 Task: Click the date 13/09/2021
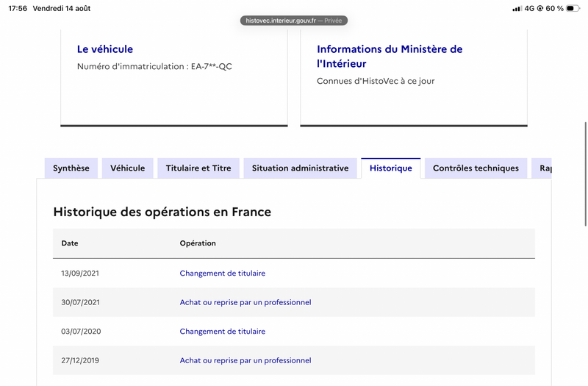80,273
